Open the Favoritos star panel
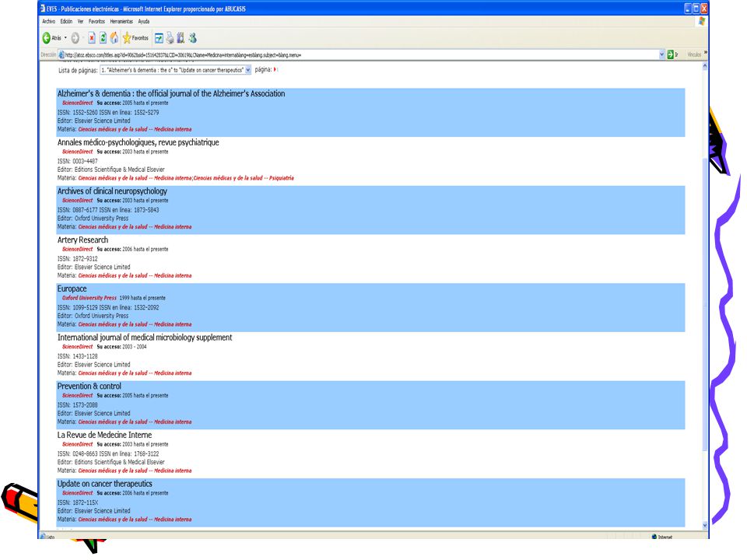The width and height of the screenshot is (747, 560). (x=135, y=38)
